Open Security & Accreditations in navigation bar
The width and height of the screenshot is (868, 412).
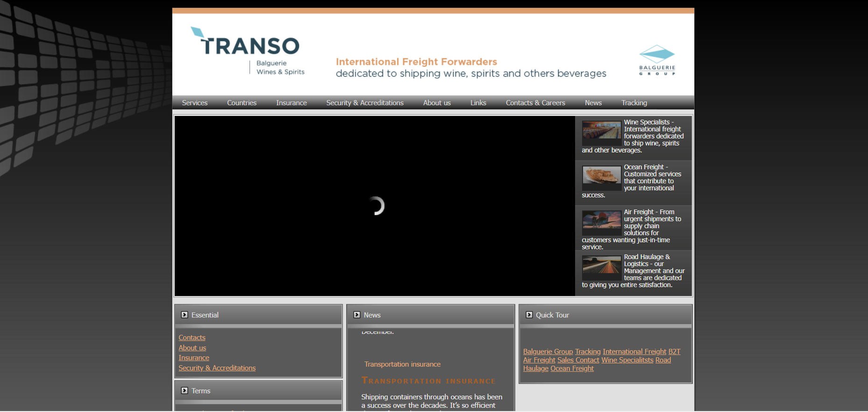[x=365, y=103]
